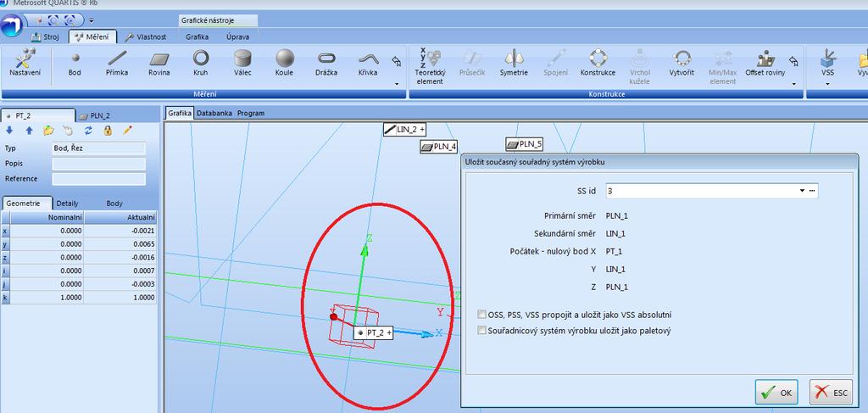Open the Body tab

(x=114, y=204)
